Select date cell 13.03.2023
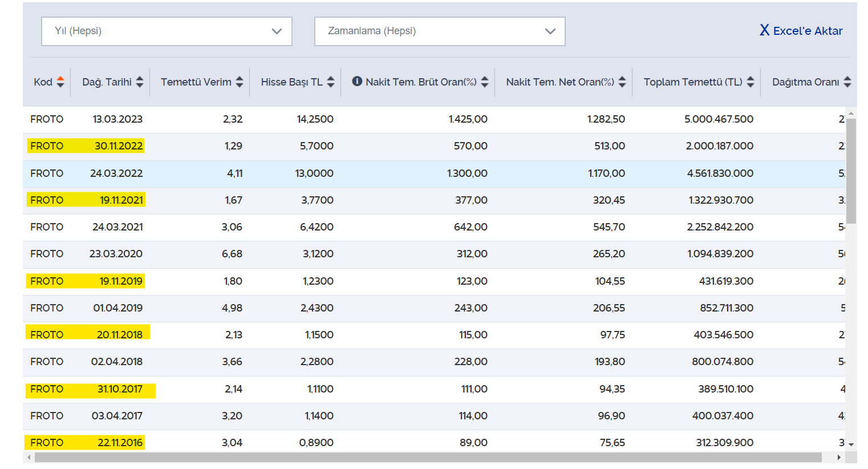868x469 pixels. [x=117, y=119]
